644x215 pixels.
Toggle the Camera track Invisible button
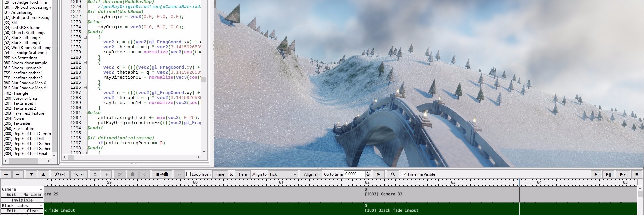pos(22,200)
